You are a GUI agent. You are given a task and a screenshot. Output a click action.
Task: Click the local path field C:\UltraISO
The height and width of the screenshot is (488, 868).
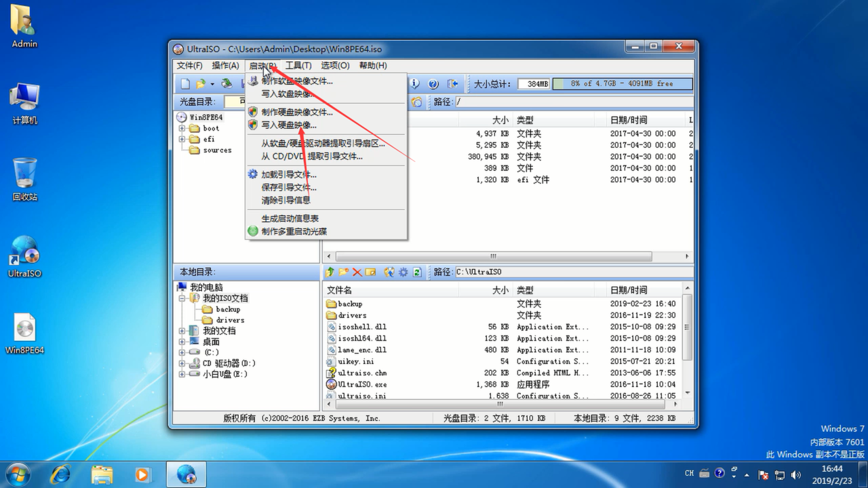[x=573, y=272]
